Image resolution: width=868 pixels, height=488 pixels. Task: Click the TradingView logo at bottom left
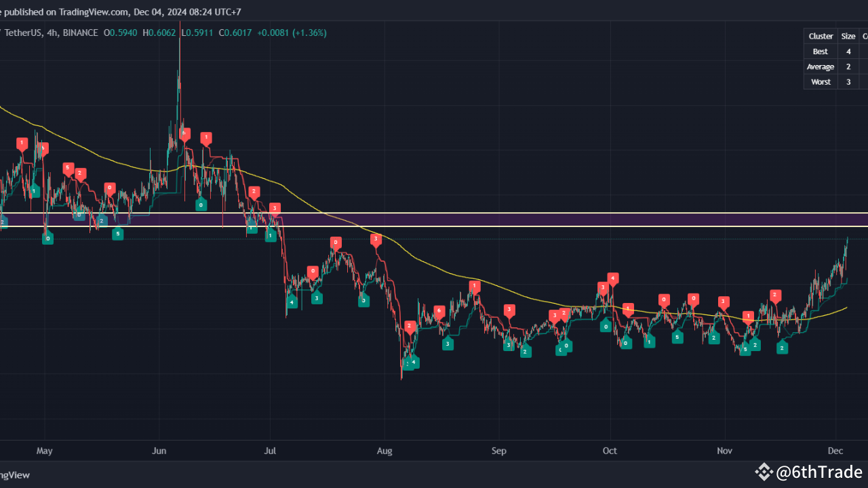(x=15, y=474)
